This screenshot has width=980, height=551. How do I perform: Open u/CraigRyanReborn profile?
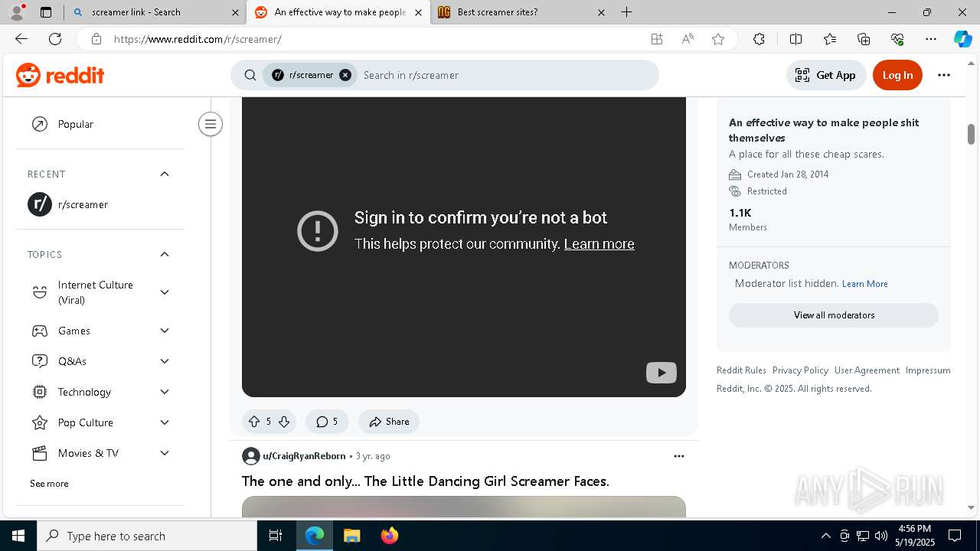tap(304, 456)
